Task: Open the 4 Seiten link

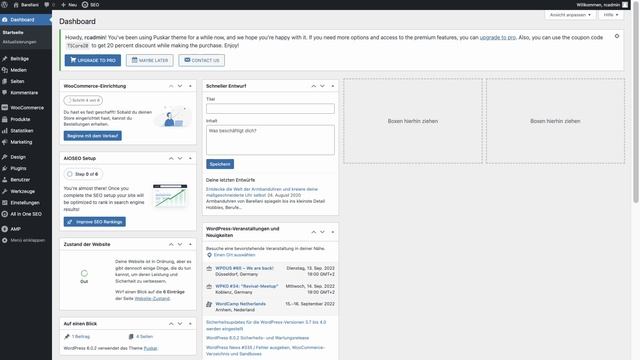Action: click(144, 337)
